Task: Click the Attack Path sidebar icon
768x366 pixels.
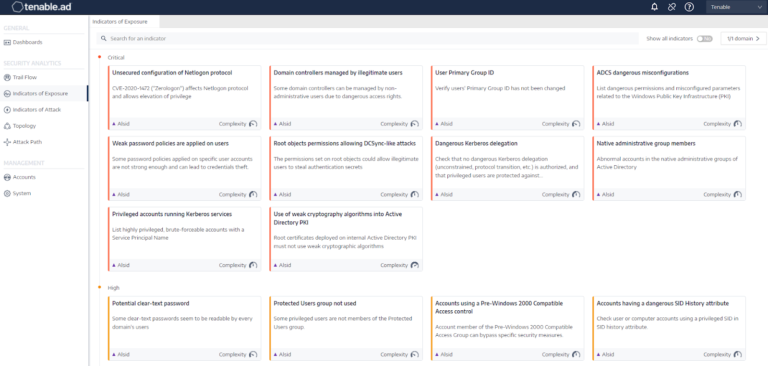Action: click(x=7, y=142)
